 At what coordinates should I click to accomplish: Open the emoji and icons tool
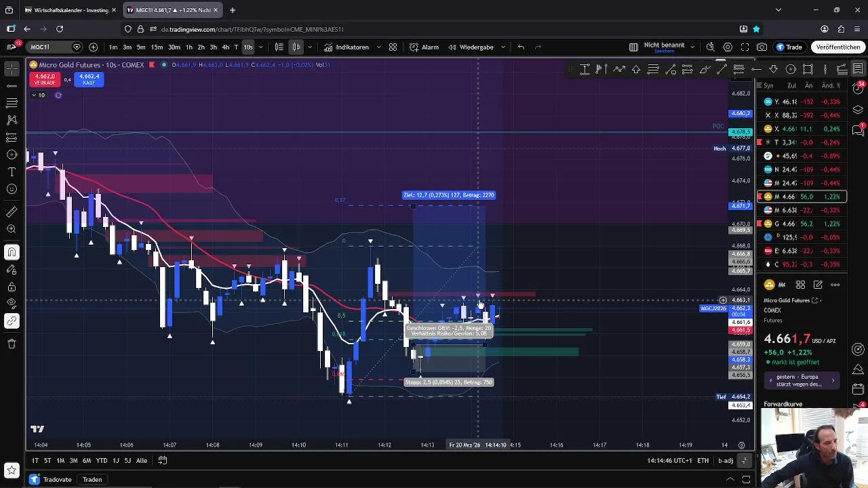click(12, 189)
